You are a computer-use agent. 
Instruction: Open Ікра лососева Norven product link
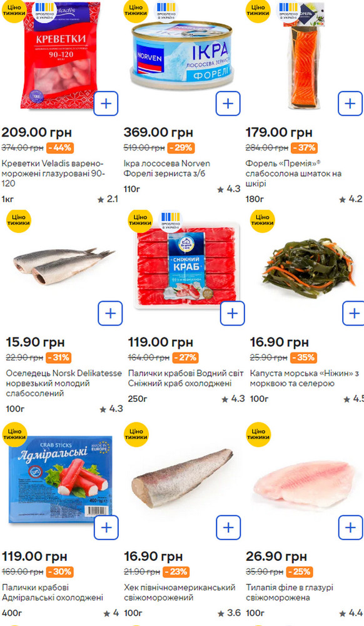[166, 168]
